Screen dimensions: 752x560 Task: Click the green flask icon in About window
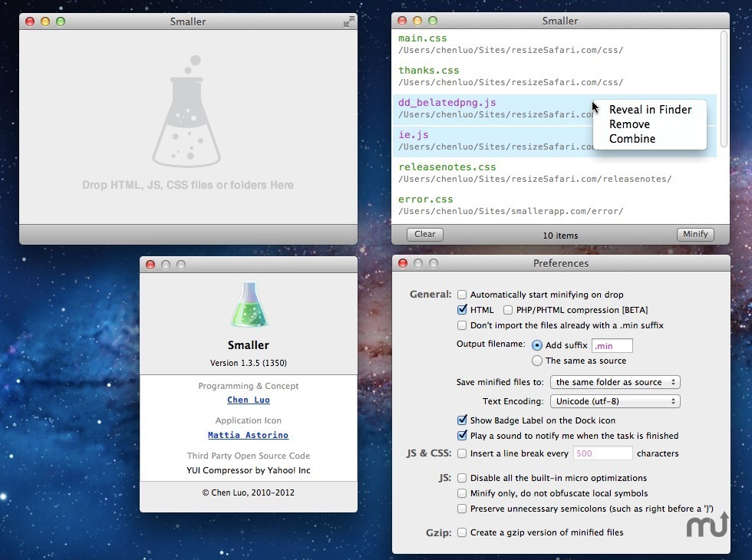click(x=249, y=305)
